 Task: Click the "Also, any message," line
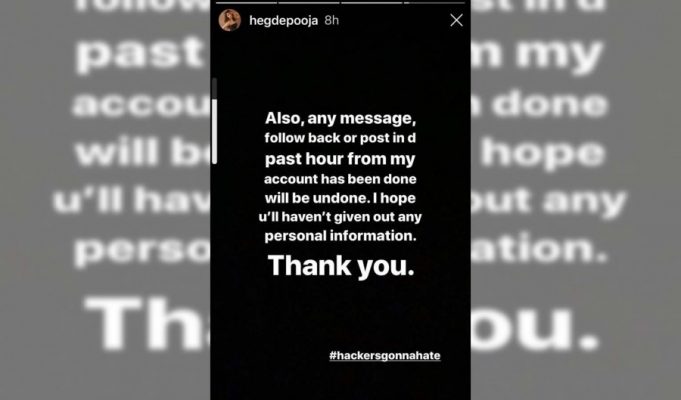pyautogui.click(x=340, y=118)
